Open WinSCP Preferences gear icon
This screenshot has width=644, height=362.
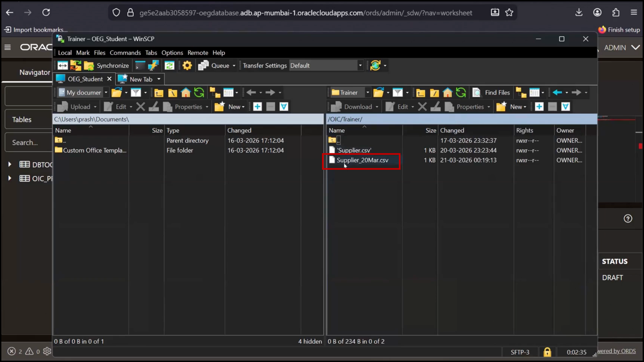[x=187, y=66]
